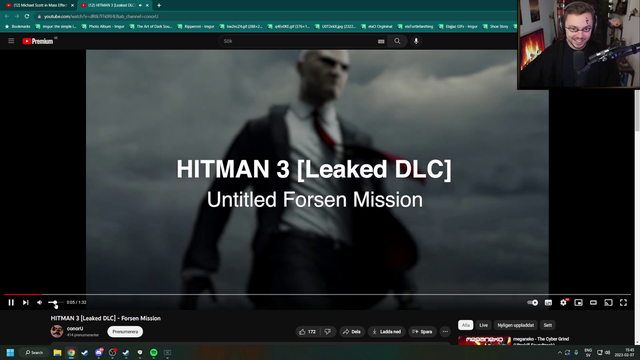Focus the YouTube search field
Screen dimensions: 640x360
298,41
